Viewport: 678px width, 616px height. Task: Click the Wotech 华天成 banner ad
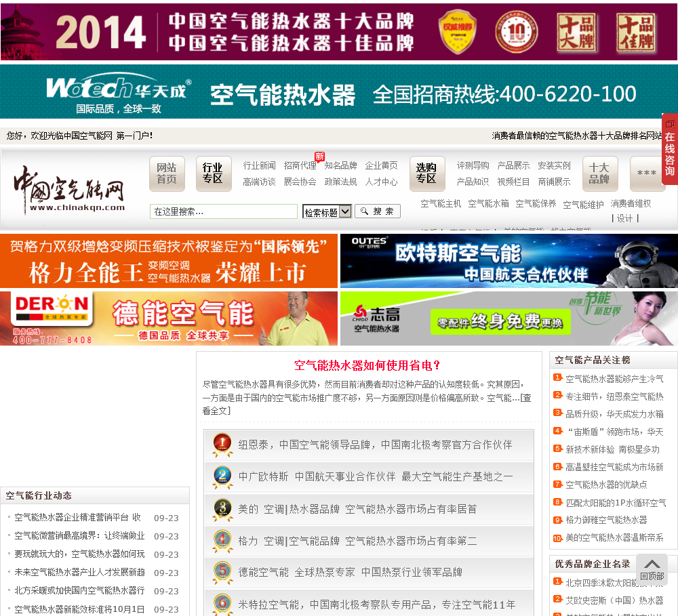(x=339, y=91)
